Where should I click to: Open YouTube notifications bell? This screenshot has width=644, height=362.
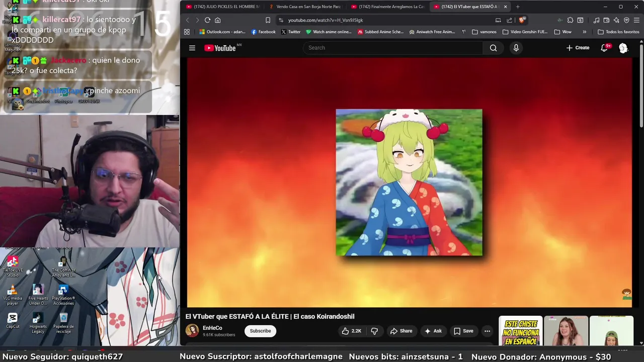(605, 48)
